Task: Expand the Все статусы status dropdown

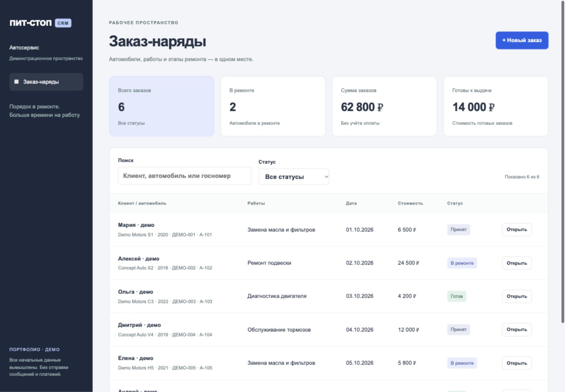Action: tap(294, 177)
